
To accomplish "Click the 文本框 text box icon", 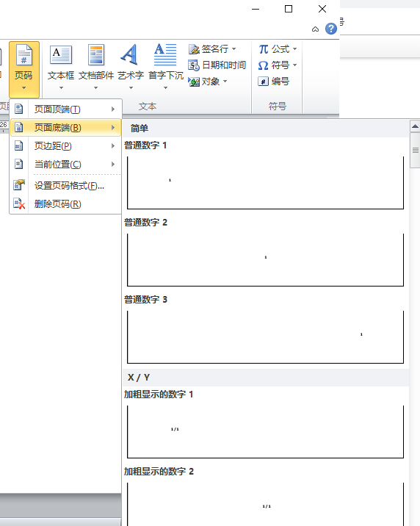I will point(61,55).
